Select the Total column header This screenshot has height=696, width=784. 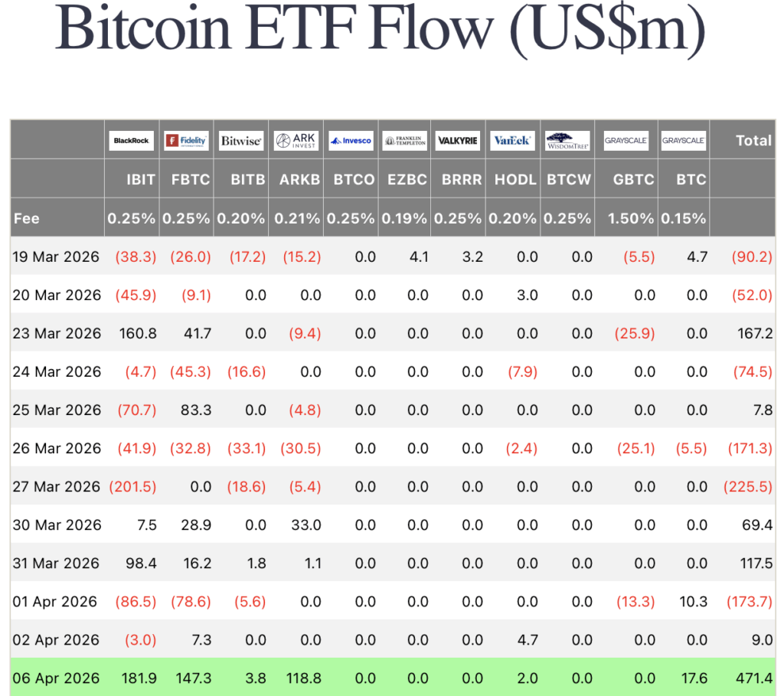754,140
